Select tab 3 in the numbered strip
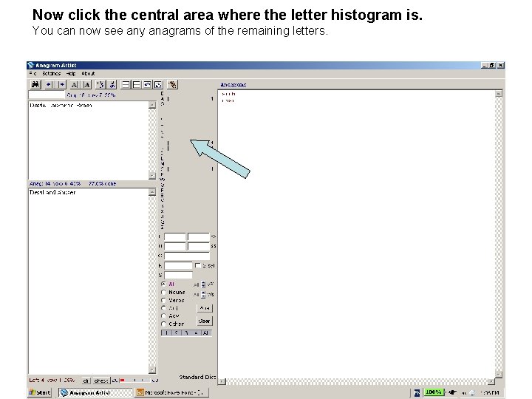The height and width of the screenshot is (399, 532). pos(186,332)
